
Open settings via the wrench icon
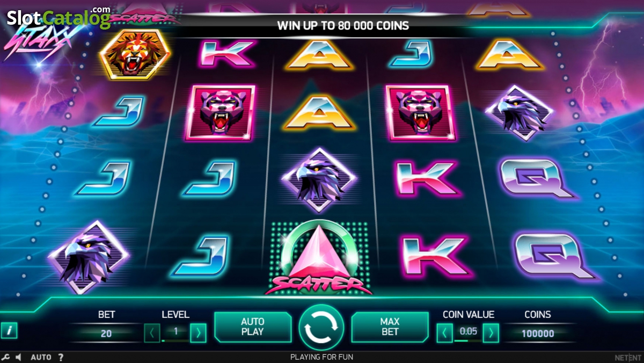pos(5,357)
